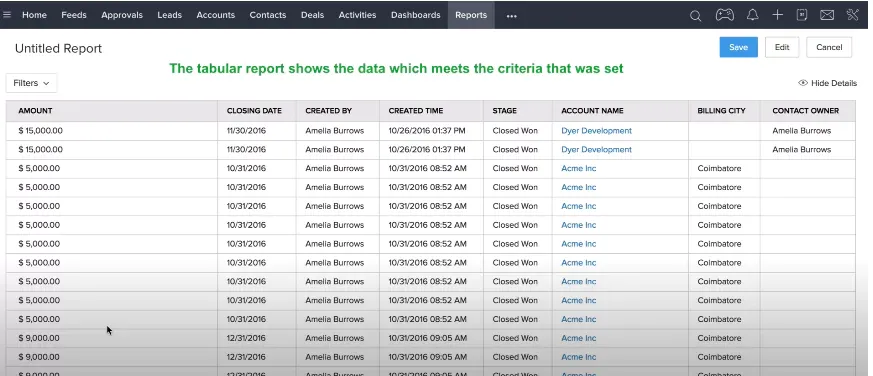Open the Contacts module tab
The image size is (873, 376).
tap(268, 15)
